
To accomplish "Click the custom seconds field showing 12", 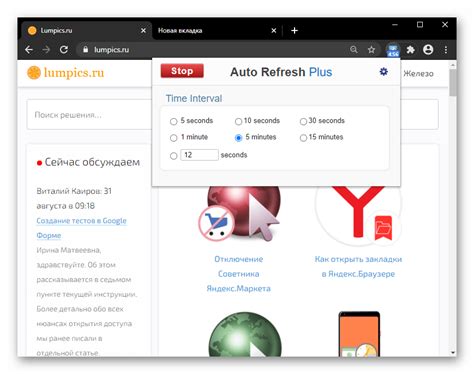I will point(199,155).
